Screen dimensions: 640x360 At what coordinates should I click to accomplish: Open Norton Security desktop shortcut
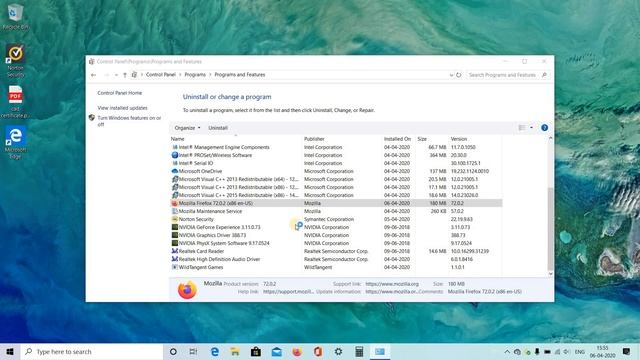tap(15, 60)
